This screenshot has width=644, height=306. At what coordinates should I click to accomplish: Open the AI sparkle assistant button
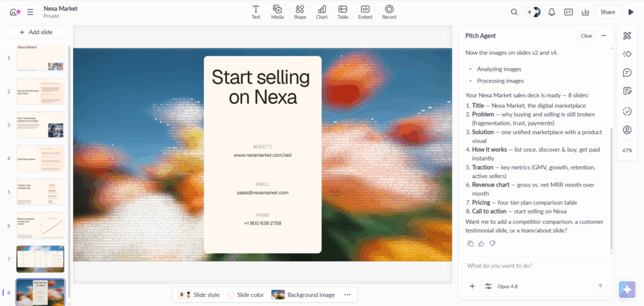[627, 289]
